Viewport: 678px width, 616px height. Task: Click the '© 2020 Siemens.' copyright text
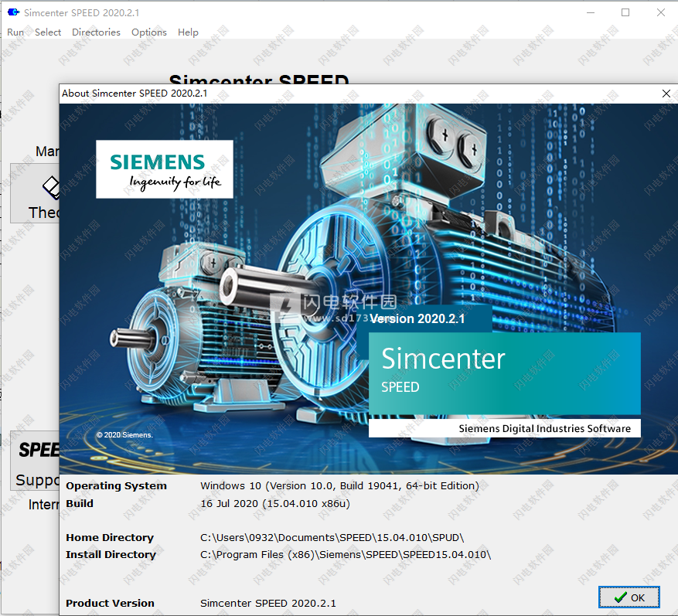(x=124, y=435)
